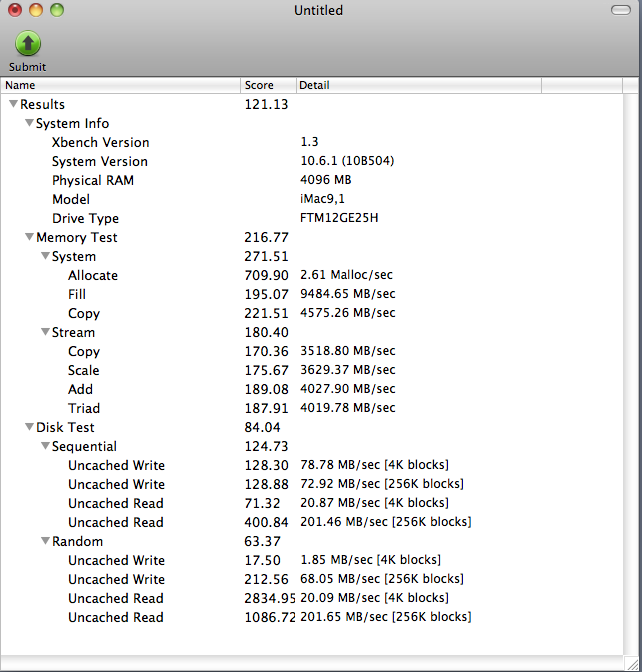The height and width of the screenshot is (672, 642).
Task: Collapse the Sequential disclosure triangle
Action: click(x=45, y=446)
